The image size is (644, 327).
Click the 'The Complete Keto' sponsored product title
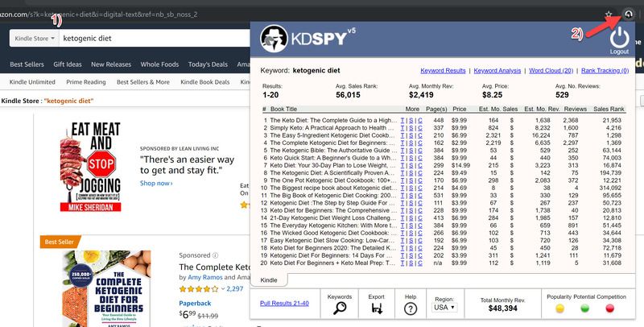pyautogui.click(x=214, y=267)
